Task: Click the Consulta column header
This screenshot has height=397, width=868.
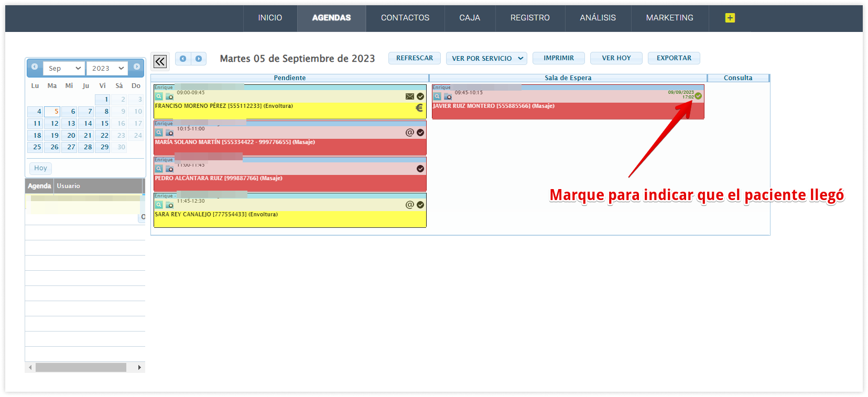Action: [738, 78]
